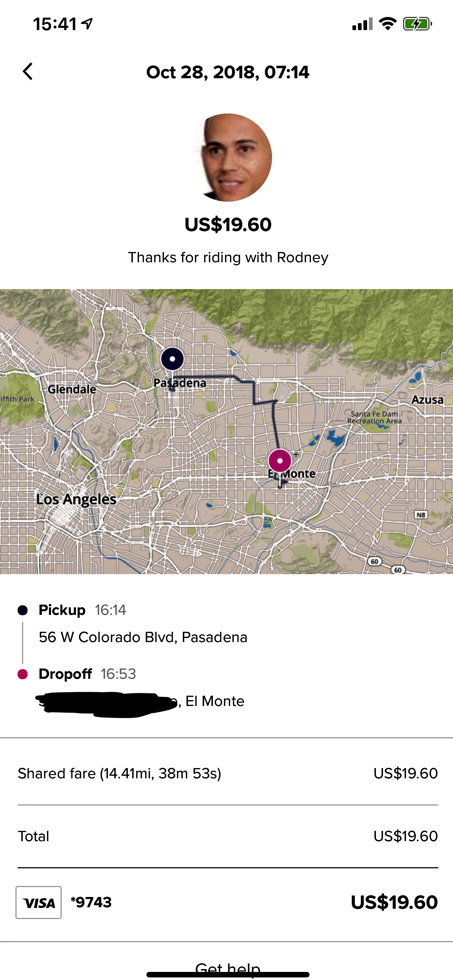Tap the card ending *9743

click(91, 902)
